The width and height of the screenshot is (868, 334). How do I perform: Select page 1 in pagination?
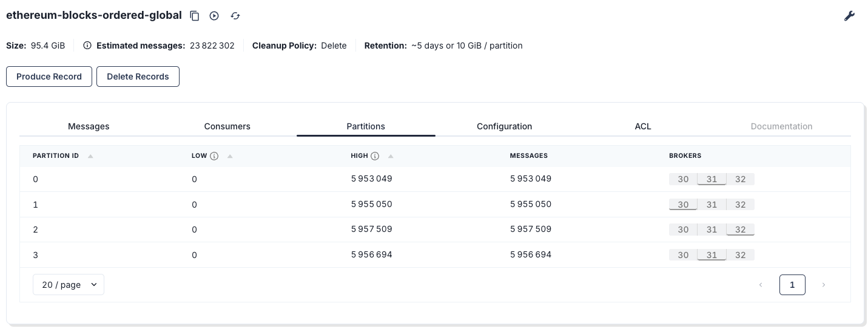(x=792, y=285)
